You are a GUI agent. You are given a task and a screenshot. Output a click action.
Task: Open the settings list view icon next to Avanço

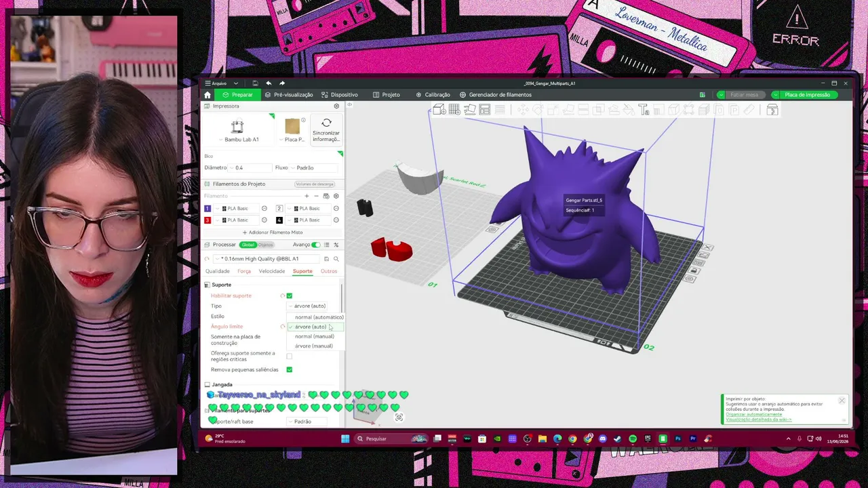point(327,245)
